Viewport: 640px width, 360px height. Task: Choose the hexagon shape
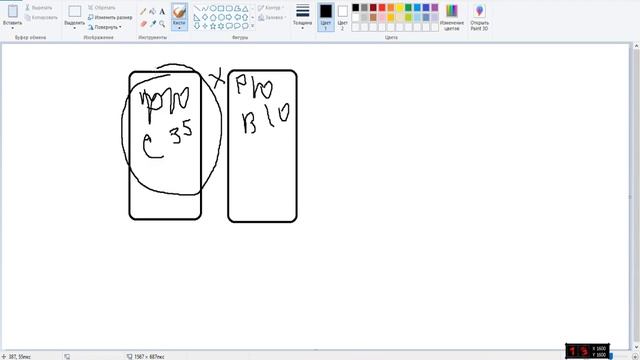tap(221, 17)
